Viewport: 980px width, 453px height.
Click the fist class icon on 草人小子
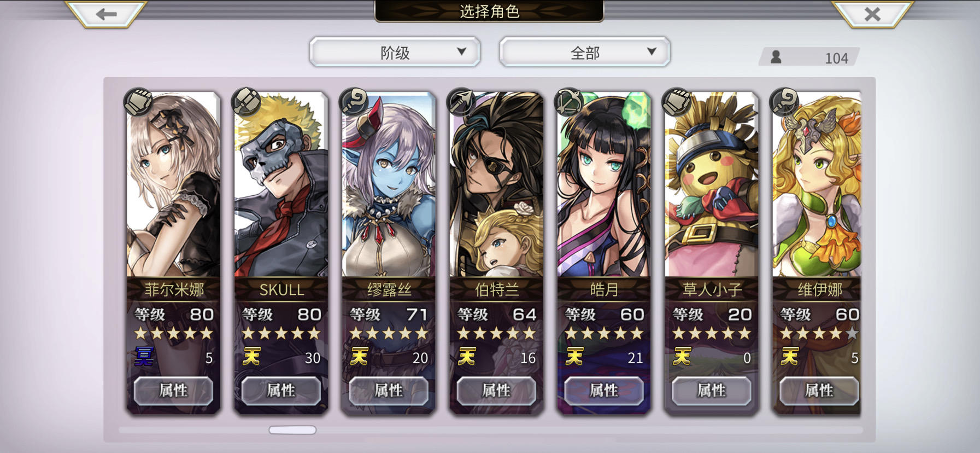[677, 102]
